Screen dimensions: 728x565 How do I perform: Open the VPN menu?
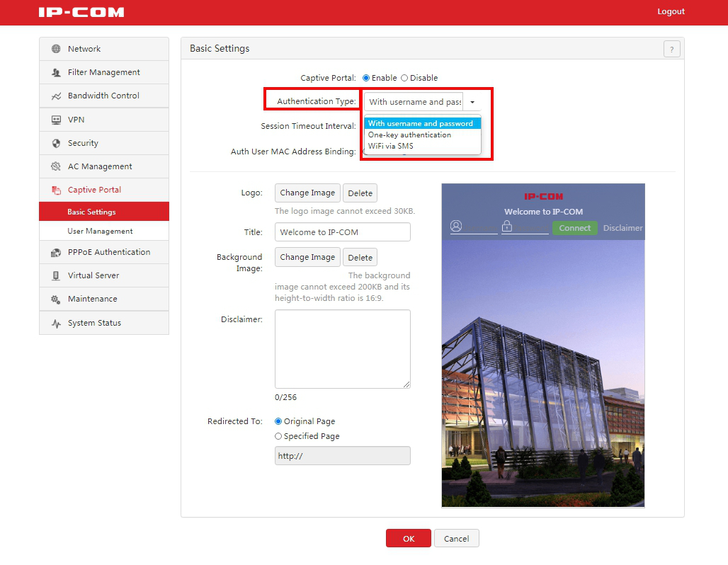pyautogui.click(x=104, y=120)
